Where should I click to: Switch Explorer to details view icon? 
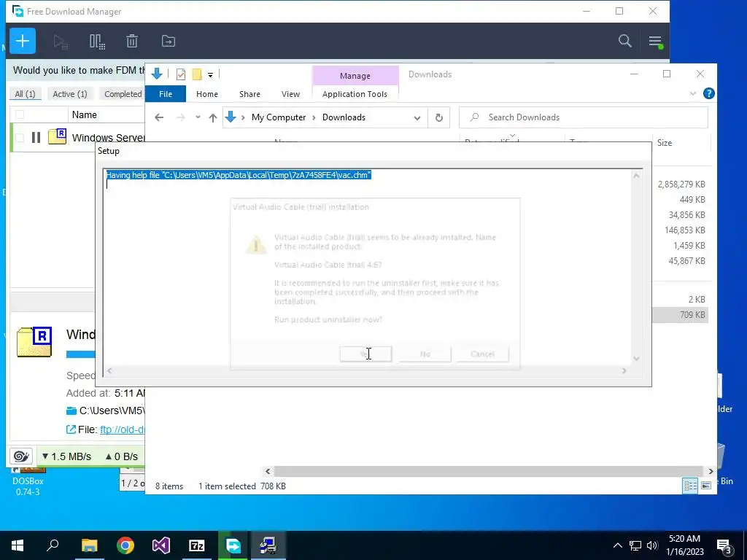(690, 486)
